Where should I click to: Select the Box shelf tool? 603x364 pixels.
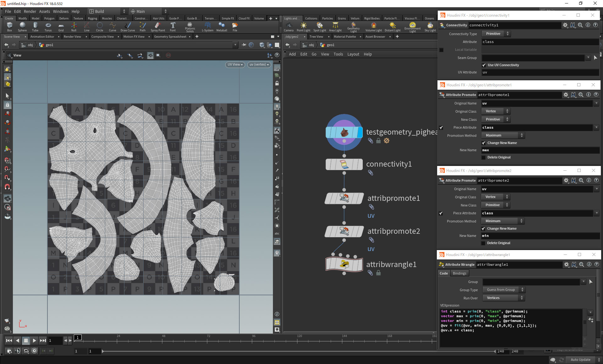coord(9,27)
